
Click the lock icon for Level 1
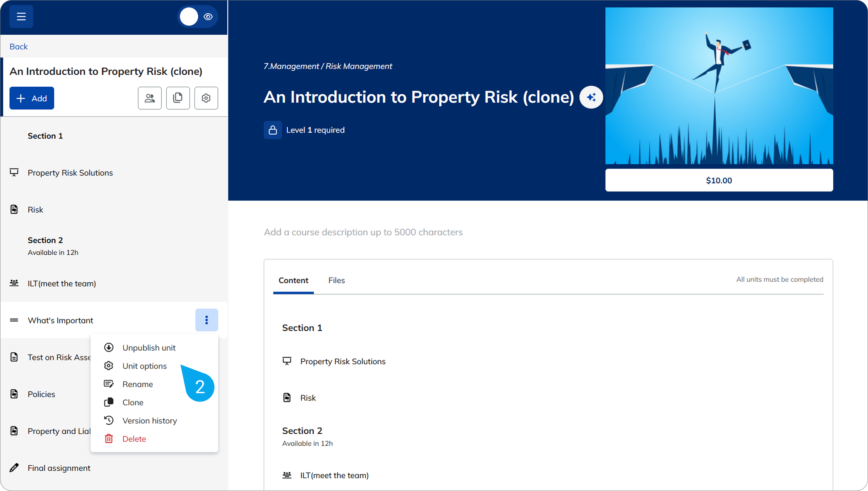273,130
